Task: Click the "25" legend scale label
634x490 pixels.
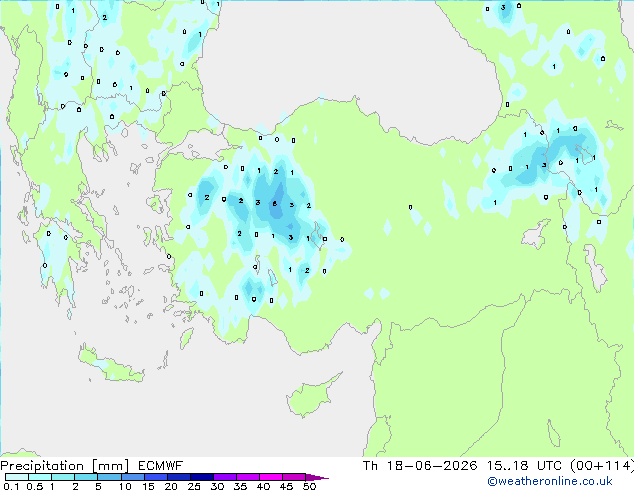Action: (194, 486)
